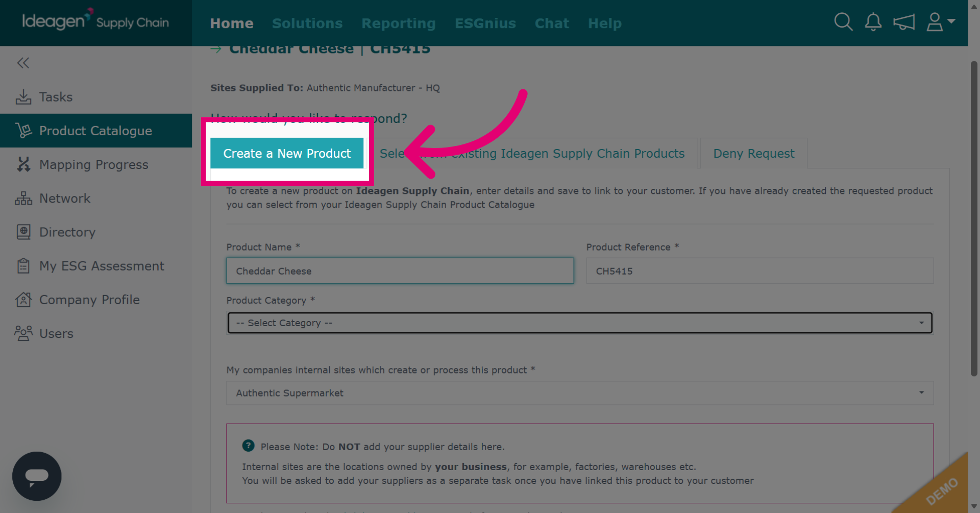The height and width of the screenshot is (513, 980).
Task: Click the blue question mark note icon
Action: pos(248,446)
